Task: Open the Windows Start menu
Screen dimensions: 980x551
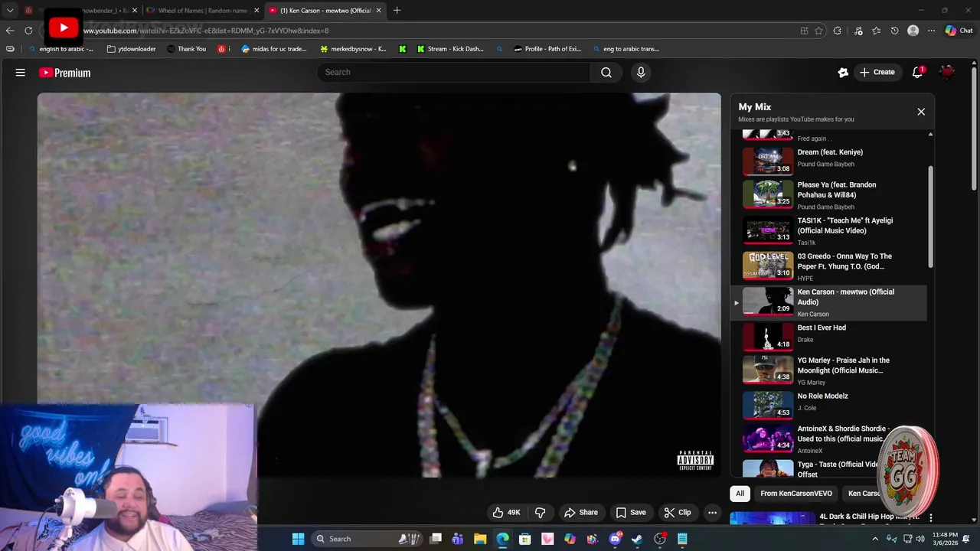Action: (298, 539)
